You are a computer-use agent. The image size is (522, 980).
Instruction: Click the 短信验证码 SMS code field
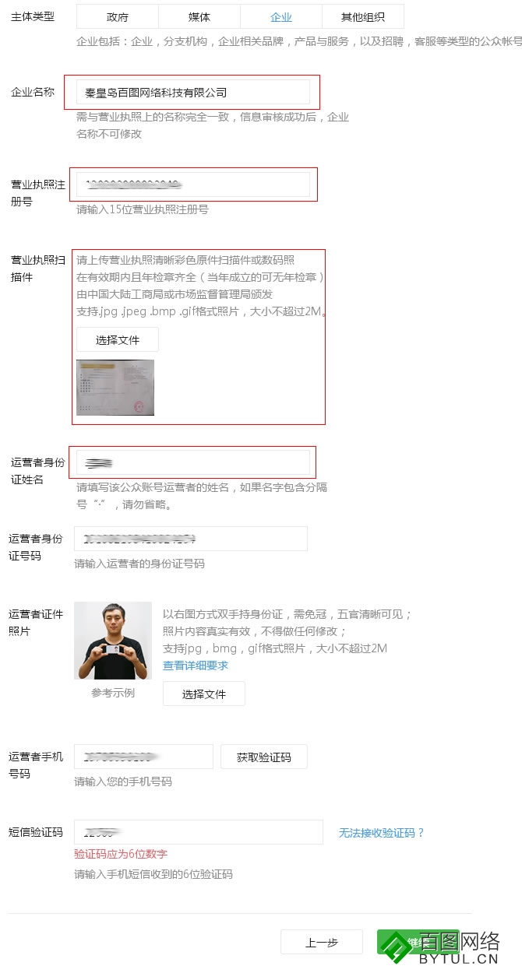(199, 832)
